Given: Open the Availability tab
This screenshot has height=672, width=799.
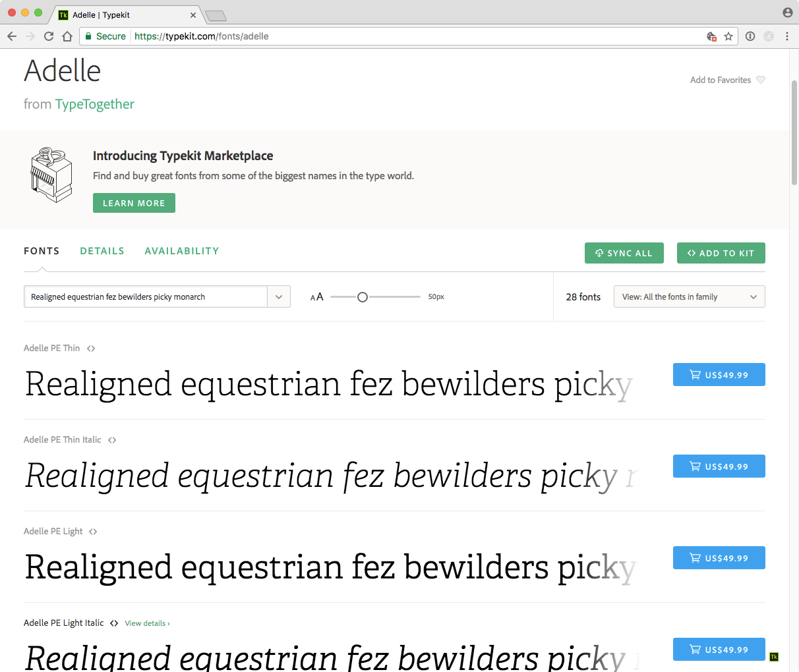Looking at the screenshot, I should (182, 251).
